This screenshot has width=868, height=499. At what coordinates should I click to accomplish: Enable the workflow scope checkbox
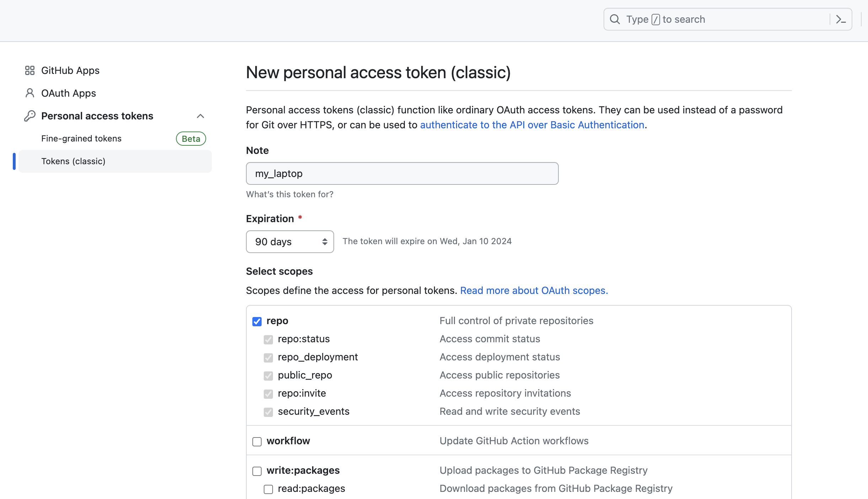257,441
